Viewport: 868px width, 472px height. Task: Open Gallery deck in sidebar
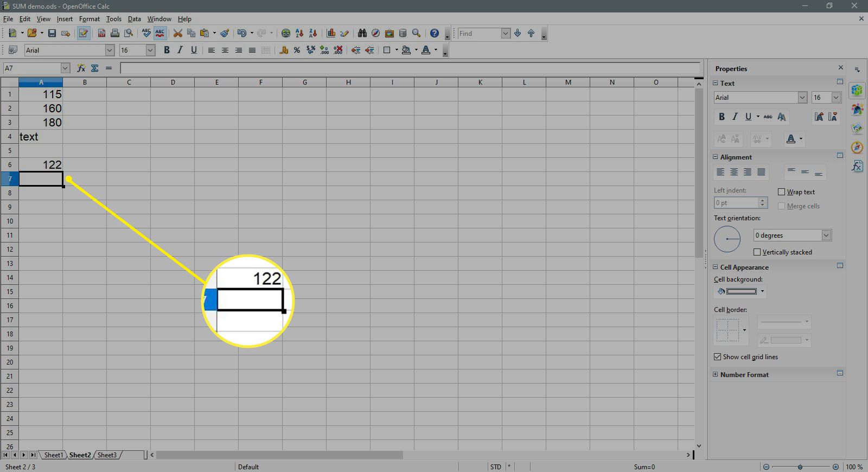click(x=857, y=128)
